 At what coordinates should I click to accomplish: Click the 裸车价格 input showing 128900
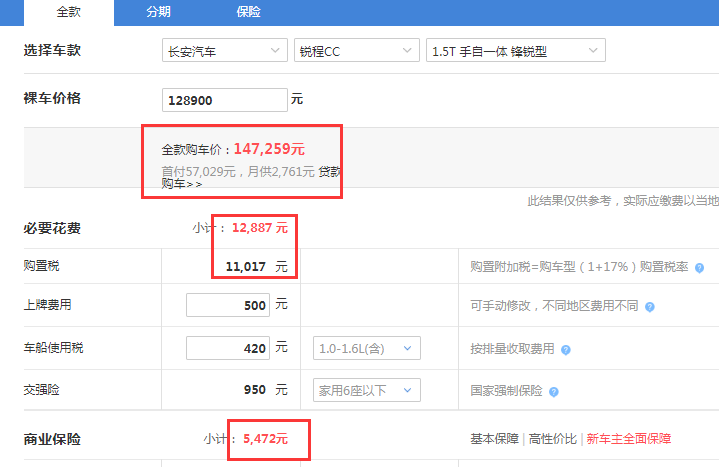pyautogui.click(x=225, y=100)
